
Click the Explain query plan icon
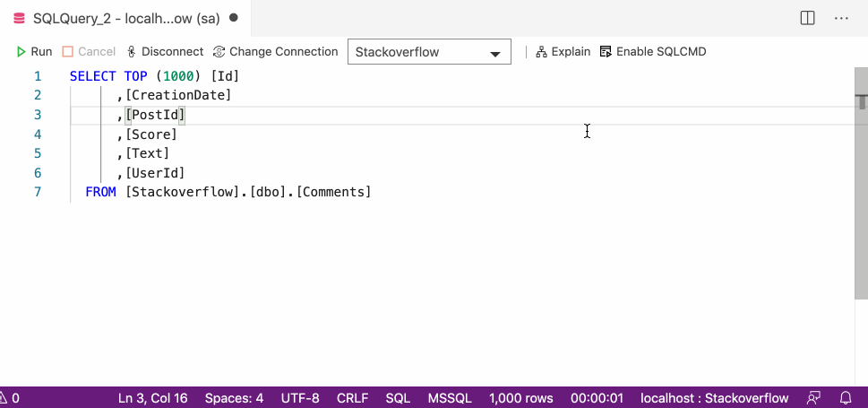tap(541, 52)
